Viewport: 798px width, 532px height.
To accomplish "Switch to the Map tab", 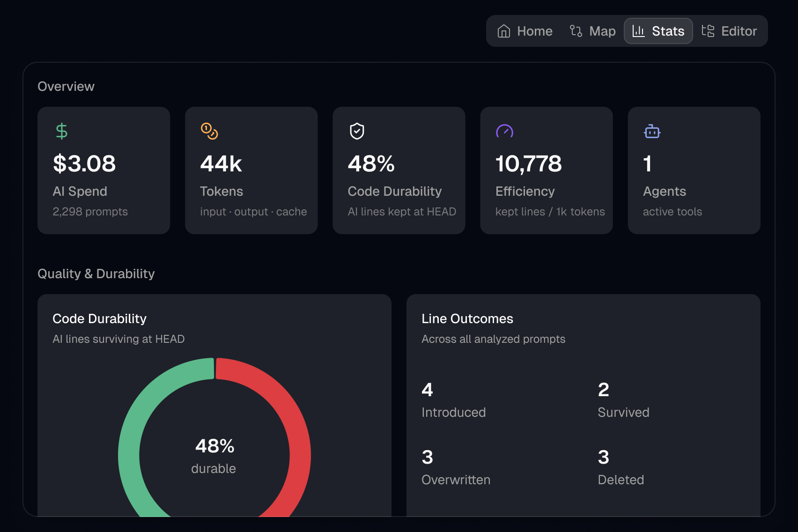I will [x=592, y=31].
